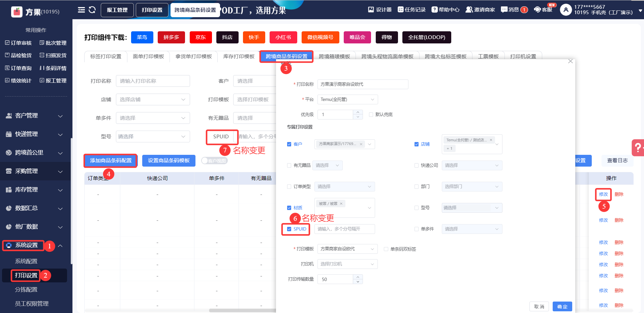Click the 快递管理 sidebar icon
This screenshot has width=644, height=313.
click(9, 134)
